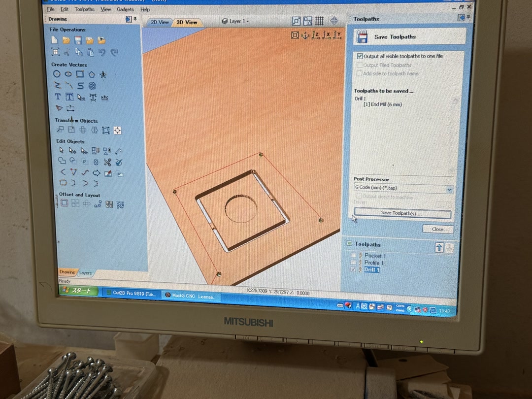Select the Node Editing tool in Edit Objects
Viewport: 532px width, 399px height.
[72, 151]
